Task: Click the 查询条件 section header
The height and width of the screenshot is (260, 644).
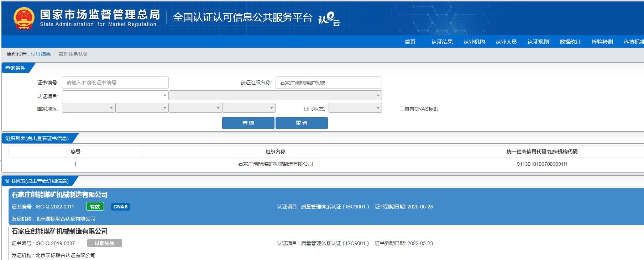Action: click(x=16, y=68)
